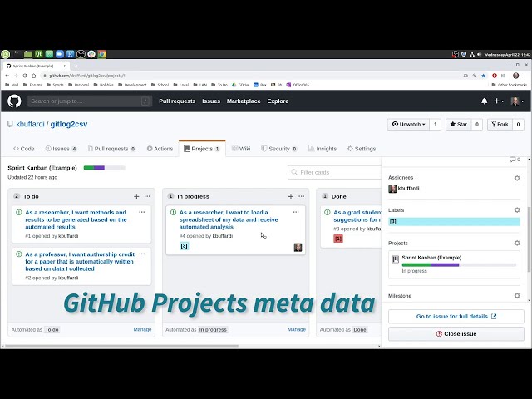Screen dimensions: 532x399
Task: Go to Explore in top navigation
Action: coord(278,101)
